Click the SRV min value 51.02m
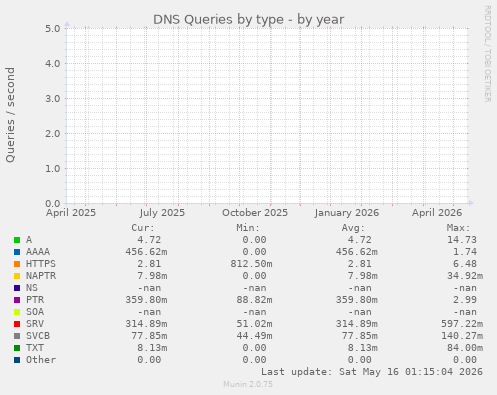The height and width of the screenshot is (395, 497). tap(254, 324)
